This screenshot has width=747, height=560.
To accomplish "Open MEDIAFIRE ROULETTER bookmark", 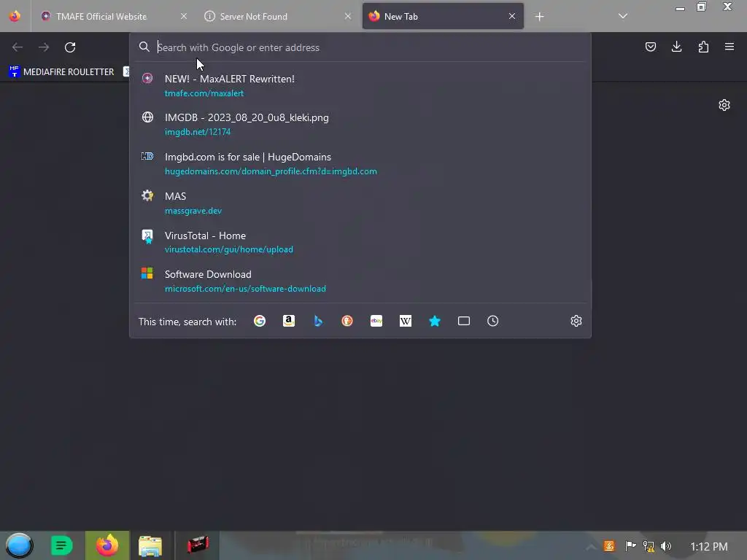I will pos(62,72).
